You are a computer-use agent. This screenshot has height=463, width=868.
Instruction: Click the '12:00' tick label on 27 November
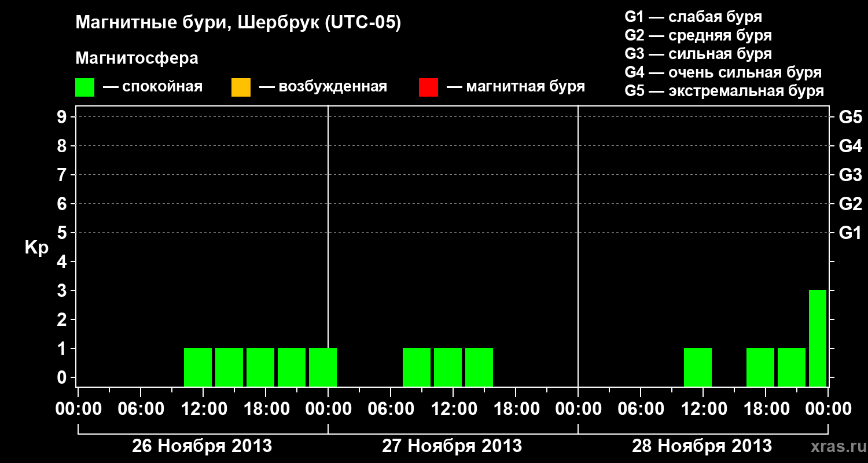coord(453,409)
